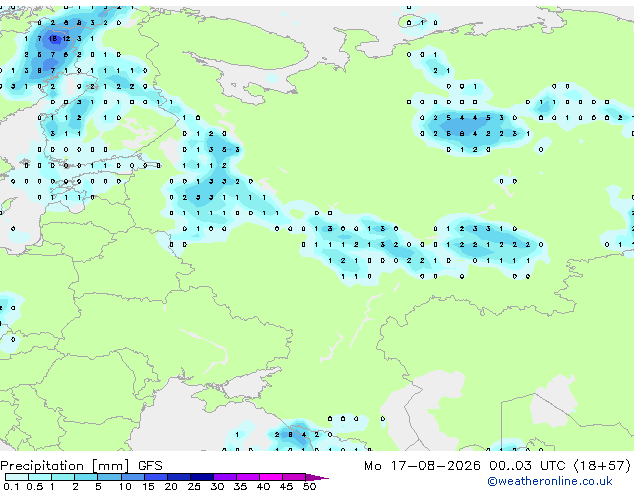Click the 30–35 mm violet legend box
Screen dimensions: 634x490
tap(225, 477)
